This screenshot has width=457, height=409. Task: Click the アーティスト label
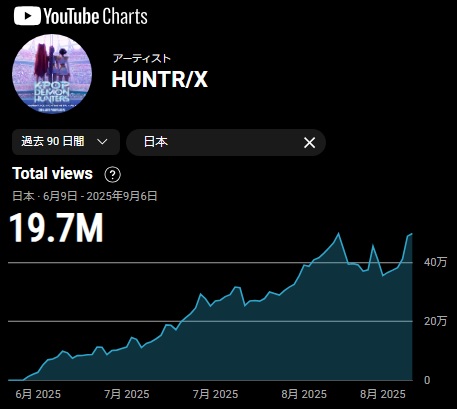coord(142,58)
